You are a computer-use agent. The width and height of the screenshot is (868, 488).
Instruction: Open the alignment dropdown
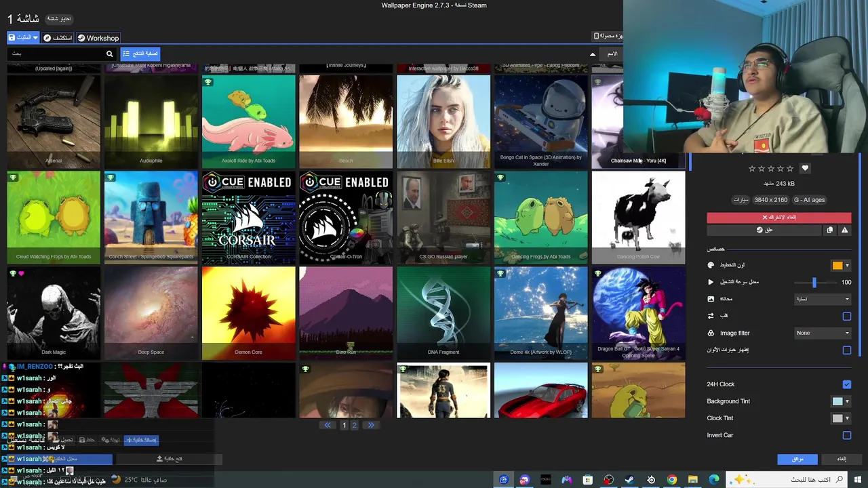823,299
